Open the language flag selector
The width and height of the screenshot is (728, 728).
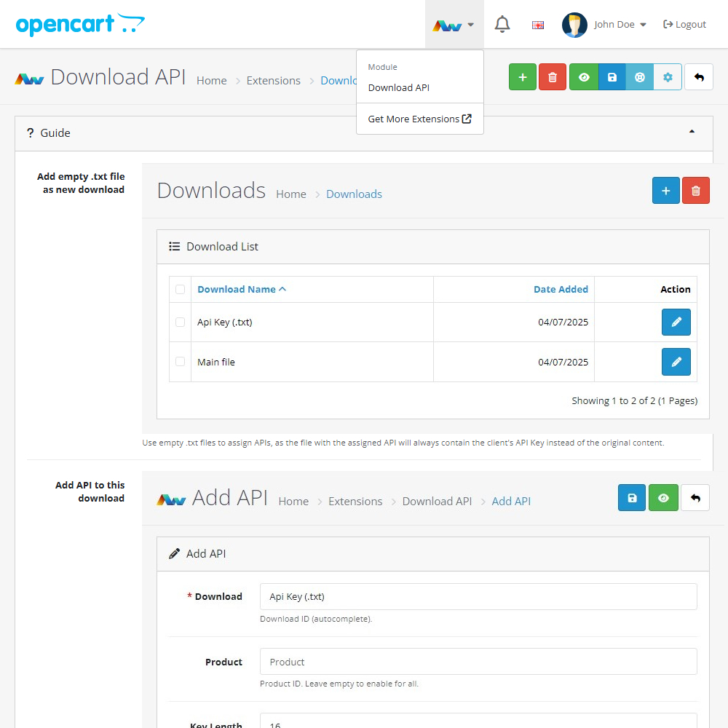(x=538, y=25)
